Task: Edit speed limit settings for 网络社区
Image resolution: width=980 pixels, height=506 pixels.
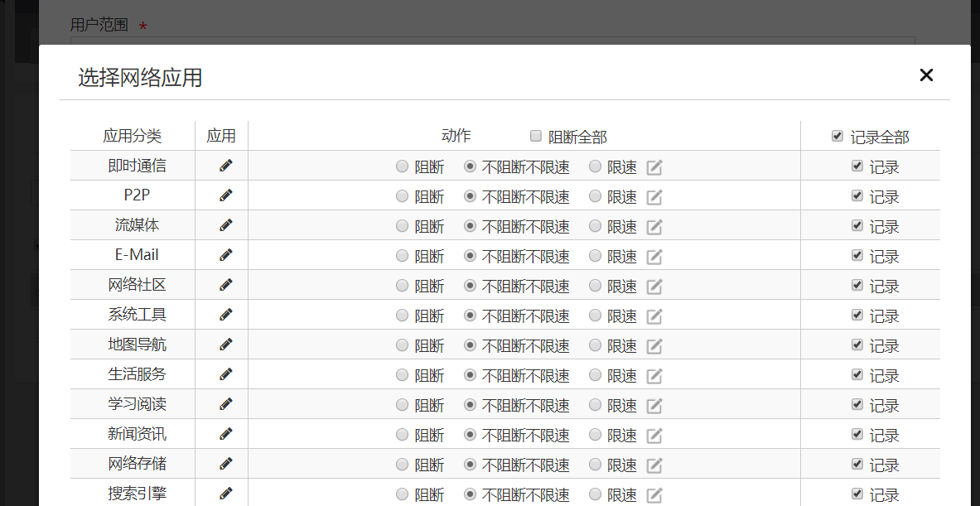Action: 654,287
